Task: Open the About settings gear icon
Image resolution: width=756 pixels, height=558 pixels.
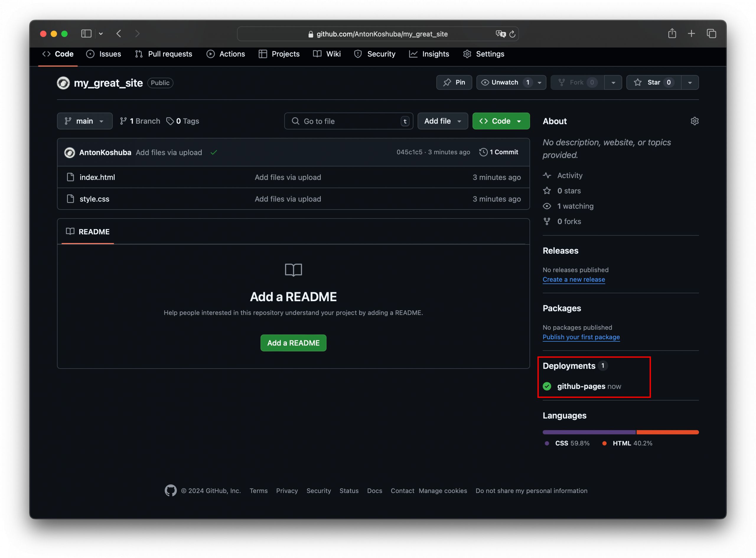Action: 694,121
